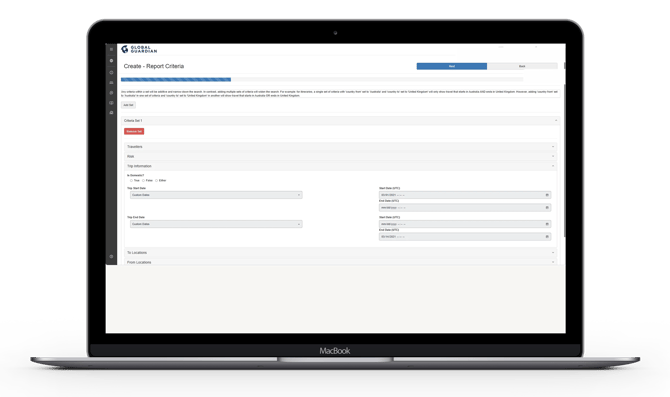
Task: Click the page's vertical scrollbar
Action: tap(565, 160)
